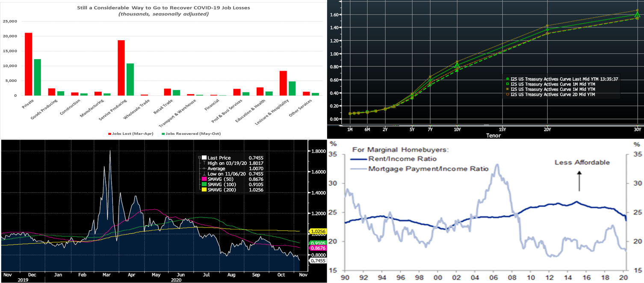
Task: Collapse the Last Price legend tree box
Action: [199, 158]
